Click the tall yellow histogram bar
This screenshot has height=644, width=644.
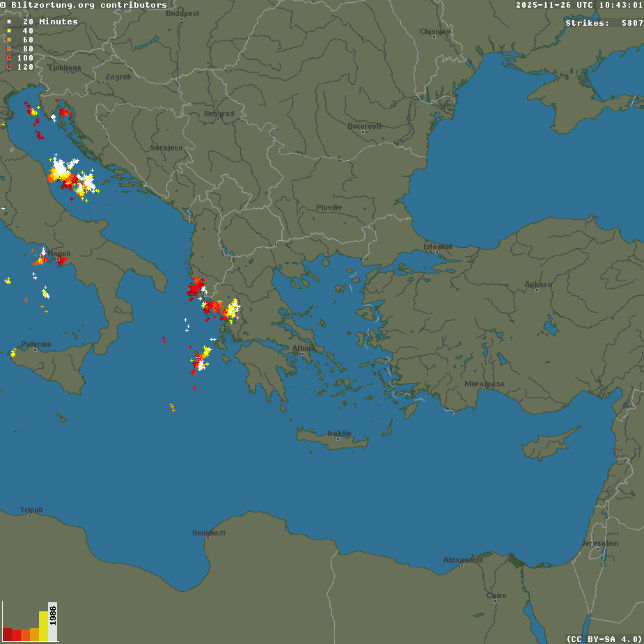tap(44, 626)
